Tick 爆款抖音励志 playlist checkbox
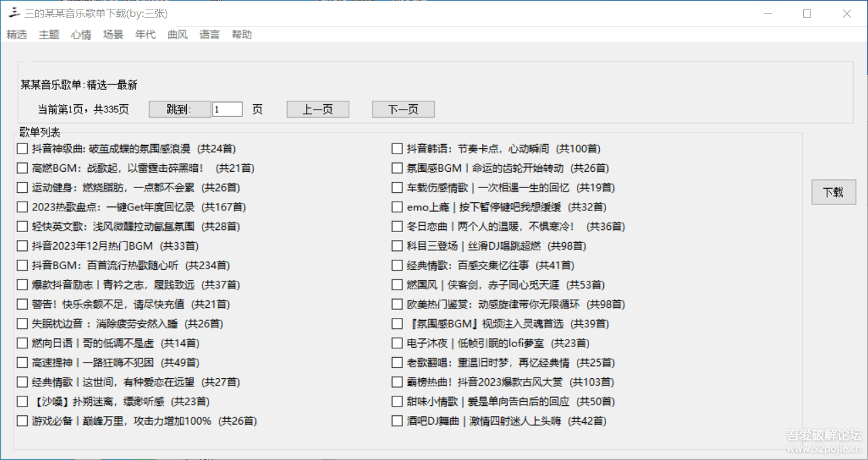 22,285
